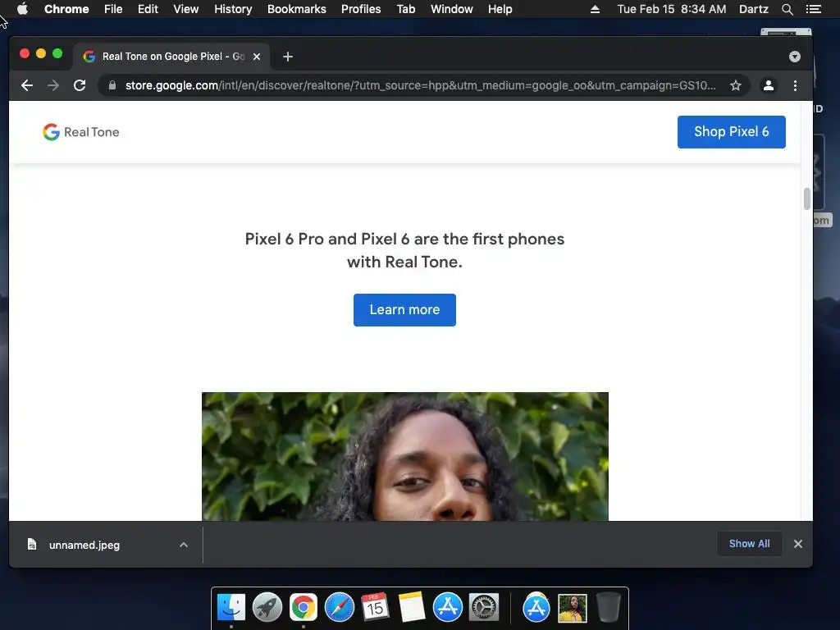
Task: Click the browser forward arrow
Action: (53, 85)
